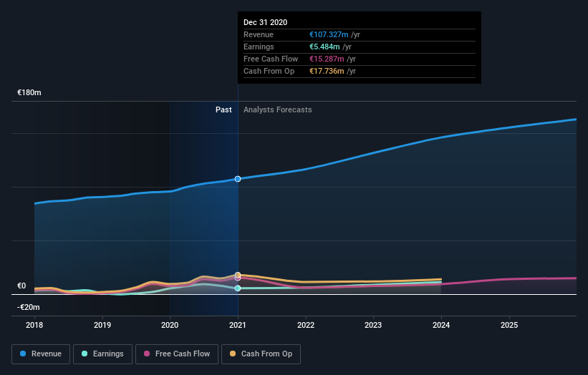Click the Earnings row label in tooltip

tap(259, 47)
